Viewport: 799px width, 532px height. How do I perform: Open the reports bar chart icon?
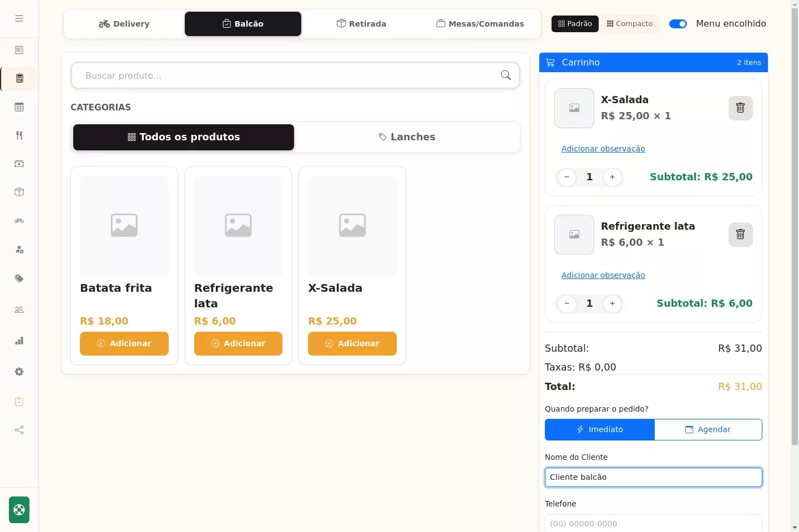(19, 341)
